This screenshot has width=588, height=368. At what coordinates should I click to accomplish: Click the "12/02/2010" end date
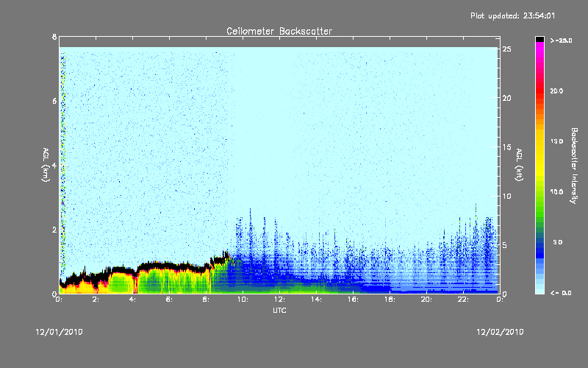point(500,332)
